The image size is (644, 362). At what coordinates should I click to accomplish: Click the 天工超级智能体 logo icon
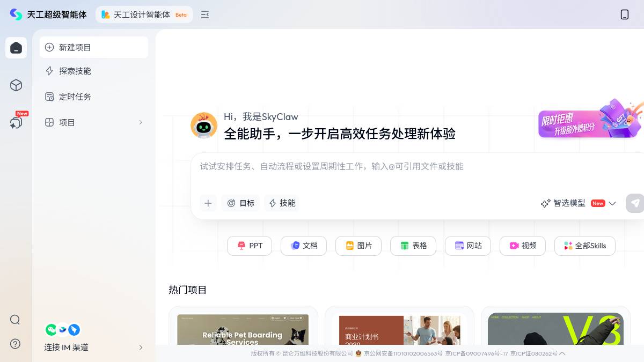pyautogui.click(x=16, y=14)
